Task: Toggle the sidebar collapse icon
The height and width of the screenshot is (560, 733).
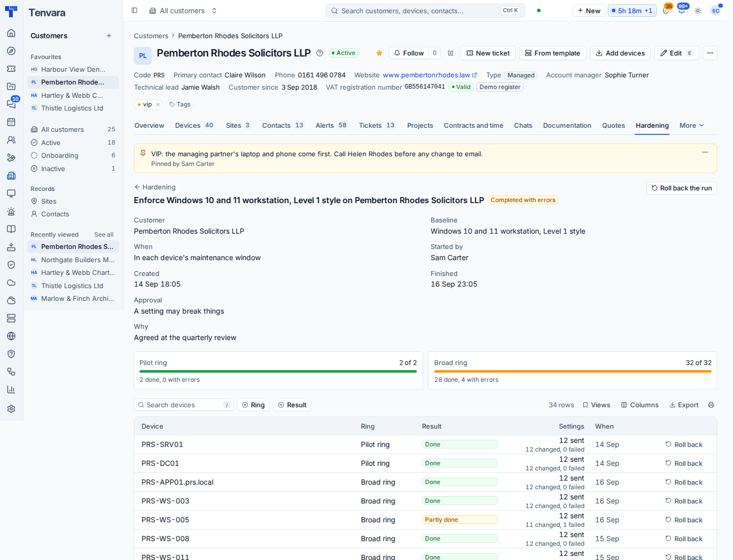Action: [134, 10]
